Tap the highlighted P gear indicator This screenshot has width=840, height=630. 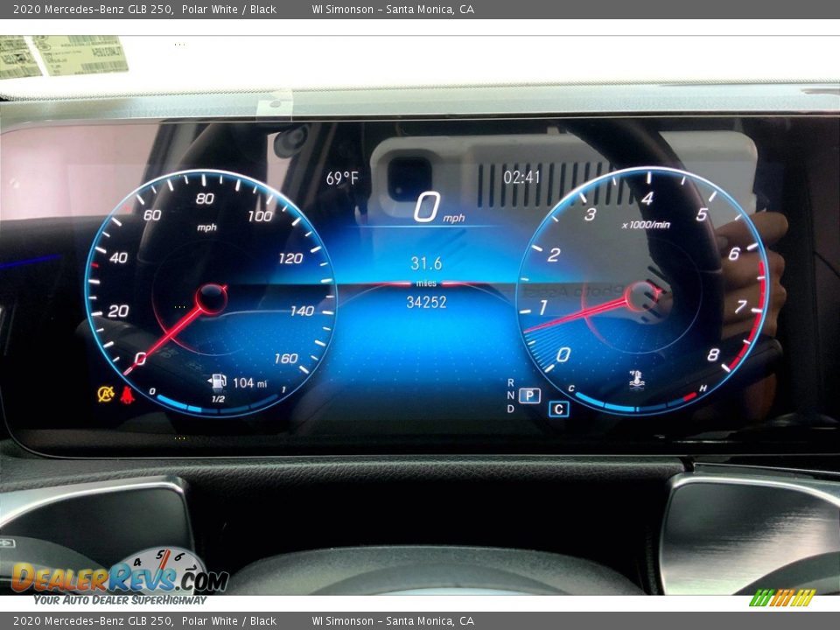tap(529, 395)
